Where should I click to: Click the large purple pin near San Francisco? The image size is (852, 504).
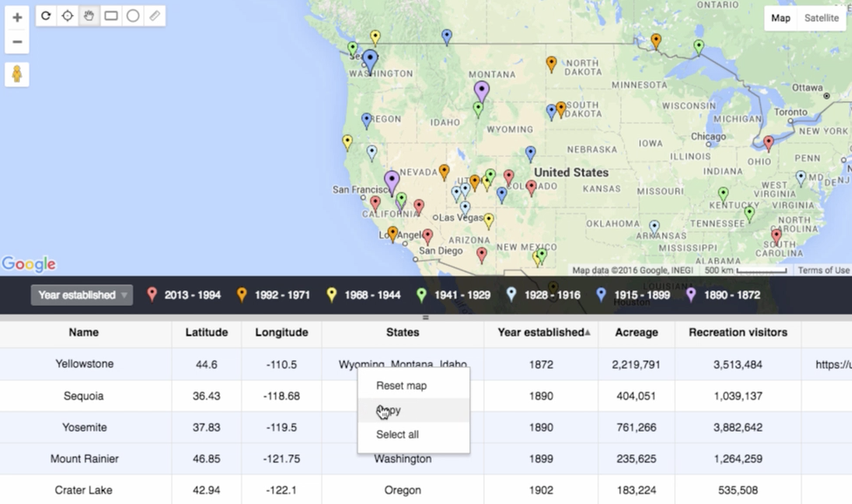[392, 182]
